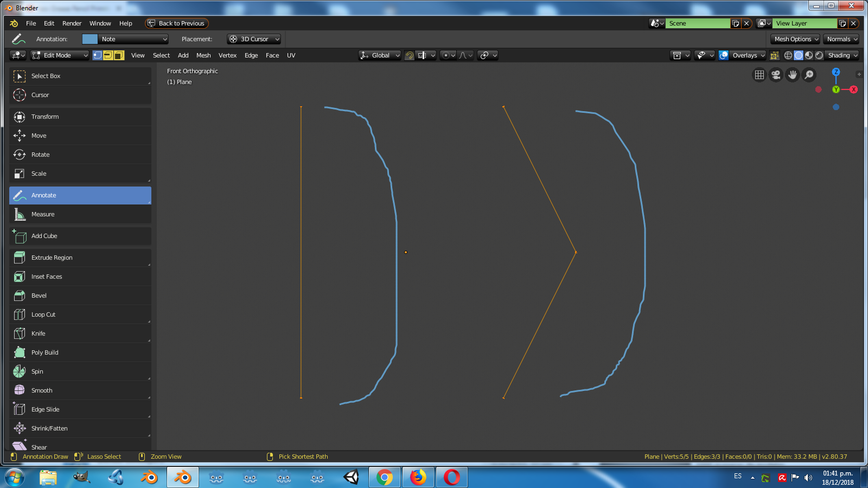Click the Back to Previous button

[177, 23]
